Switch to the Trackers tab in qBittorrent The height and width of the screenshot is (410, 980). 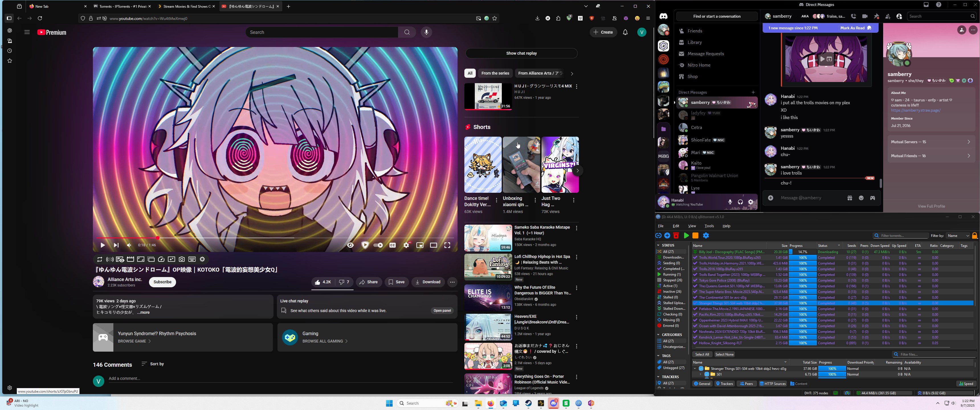pos(724,384)
